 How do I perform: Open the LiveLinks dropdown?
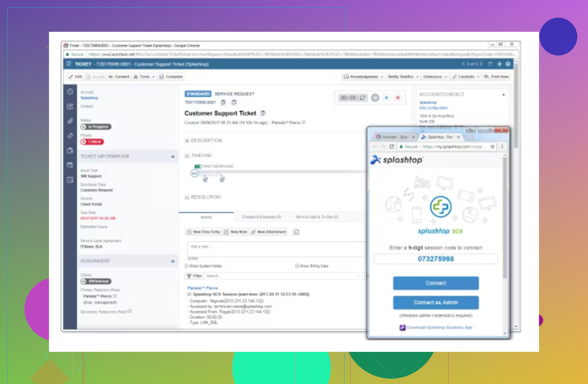pos(465,77)
